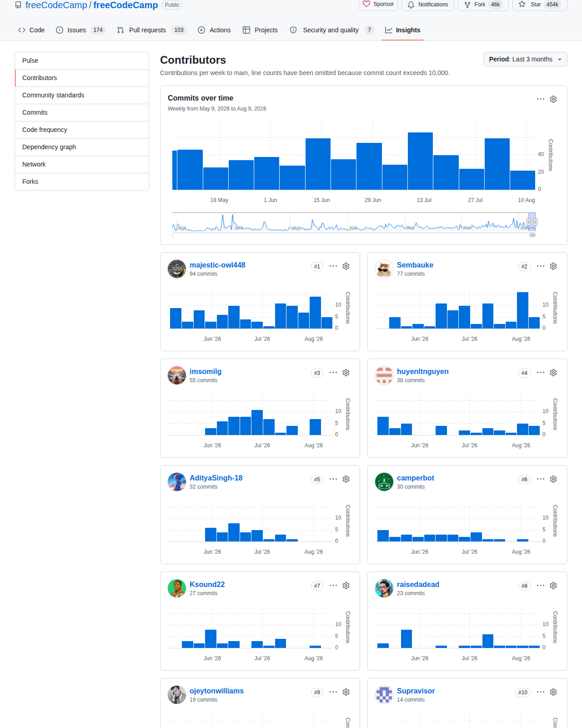Select Pulse in the sidebar
582x728 pixels.
pos(82,61)
